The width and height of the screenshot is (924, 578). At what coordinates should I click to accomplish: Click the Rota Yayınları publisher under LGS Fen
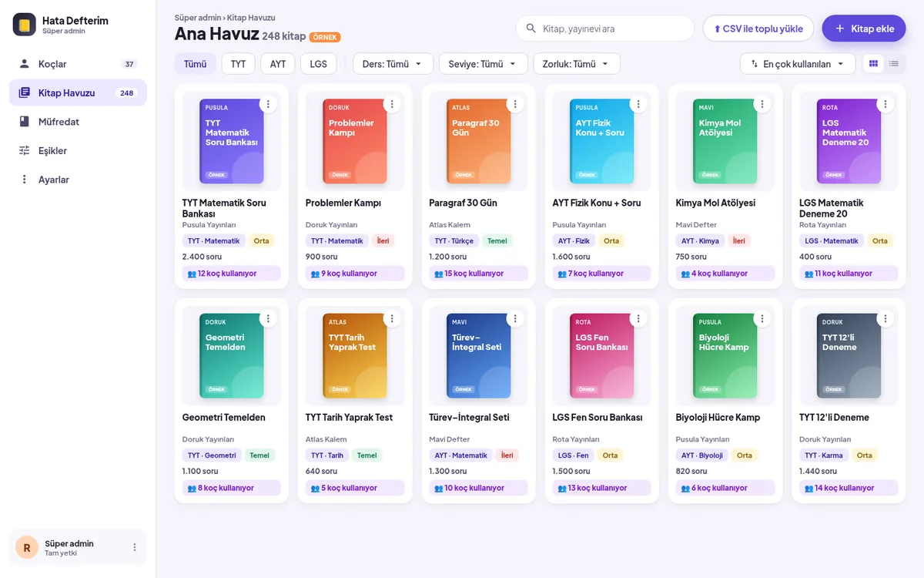tap(577, 439)
